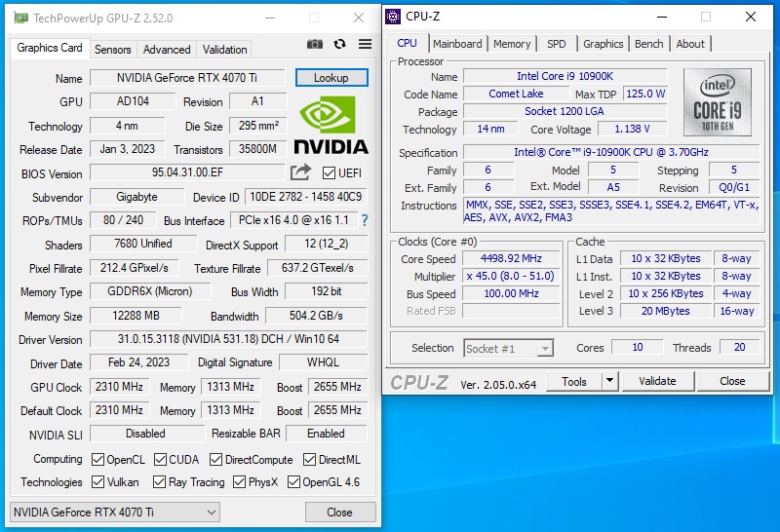Image resolution: width=780 pixels, height=532 pixels.
Task: Click the BIOS share/export icon
Action: (300, 172)
